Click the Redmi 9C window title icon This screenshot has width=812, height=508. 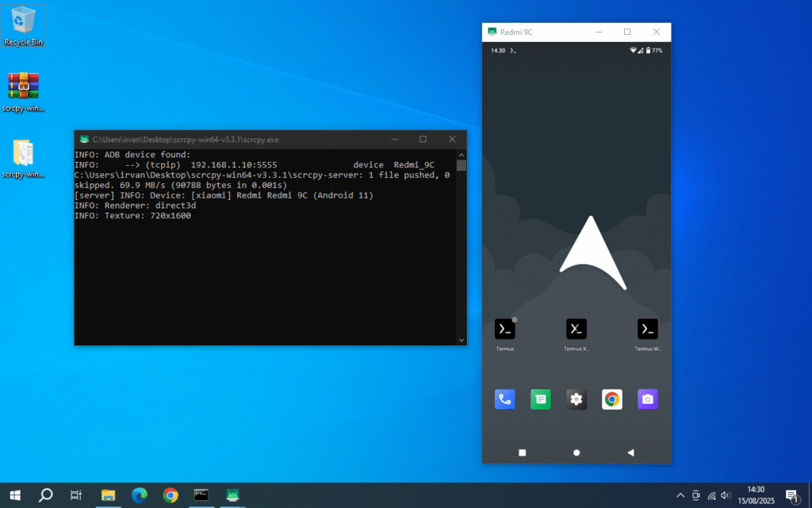coord(492,32)
